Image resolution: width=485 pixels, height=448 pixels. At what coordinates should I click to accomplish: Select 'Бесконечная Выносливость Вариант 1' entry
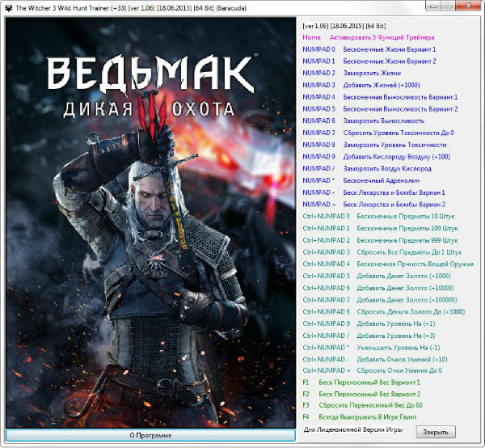tap(400, 97)
